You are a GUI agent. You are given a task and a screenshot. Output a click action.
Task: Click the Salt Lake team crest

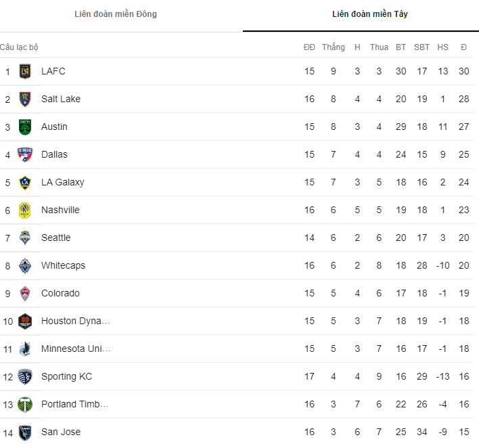pyautogui.click(x=25, y=99)
